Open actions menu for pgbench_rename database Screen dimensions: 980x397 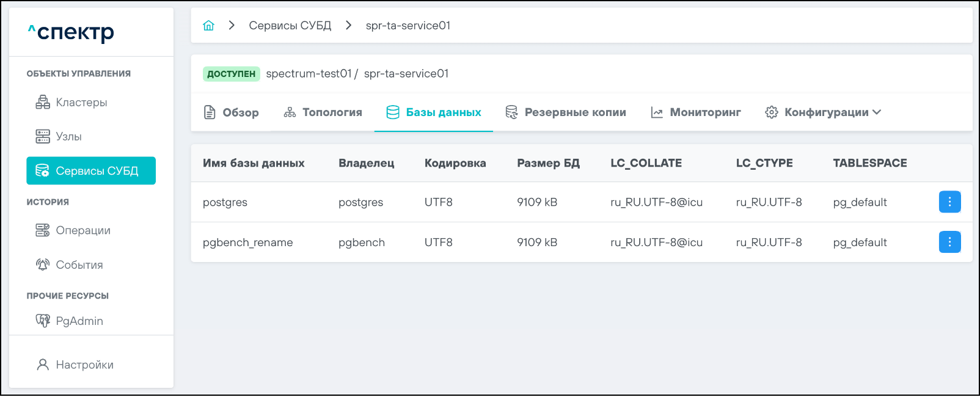(x=949, y=242)
